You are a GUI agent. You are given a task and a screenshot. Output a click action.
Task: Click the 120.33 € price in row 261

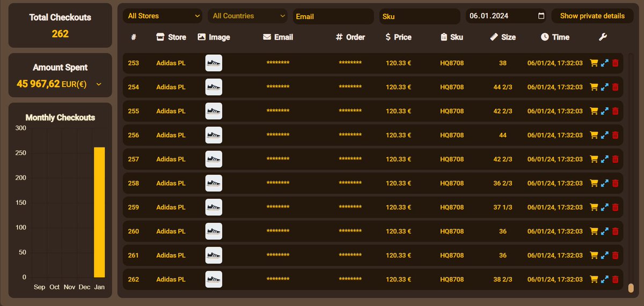point(398,255)
